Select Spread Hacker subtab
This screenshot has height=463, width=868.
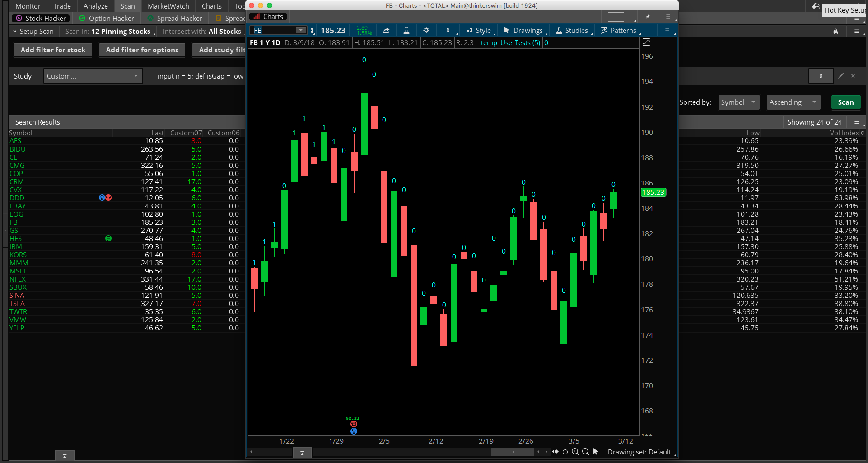tap(175, 18)
